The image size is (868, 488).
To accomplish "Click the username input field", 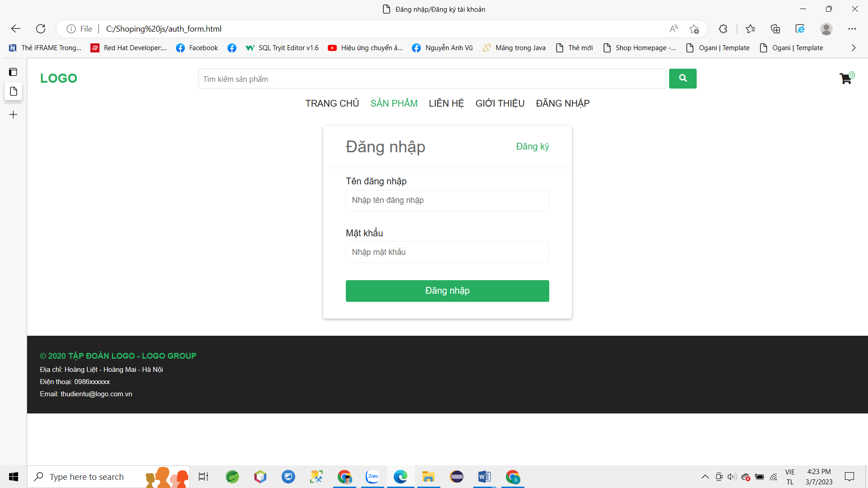I will [447, 200].
